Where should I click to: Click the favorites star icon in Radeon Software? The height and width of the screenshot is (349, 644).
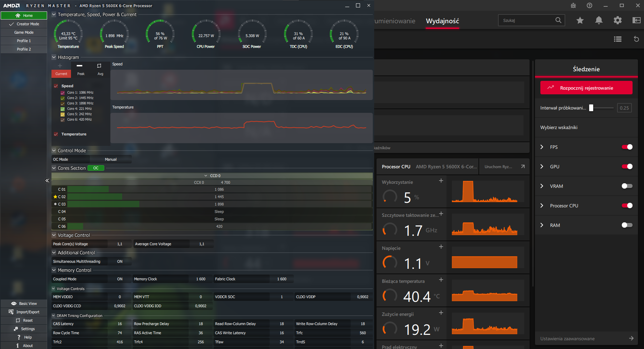[580, 21]
